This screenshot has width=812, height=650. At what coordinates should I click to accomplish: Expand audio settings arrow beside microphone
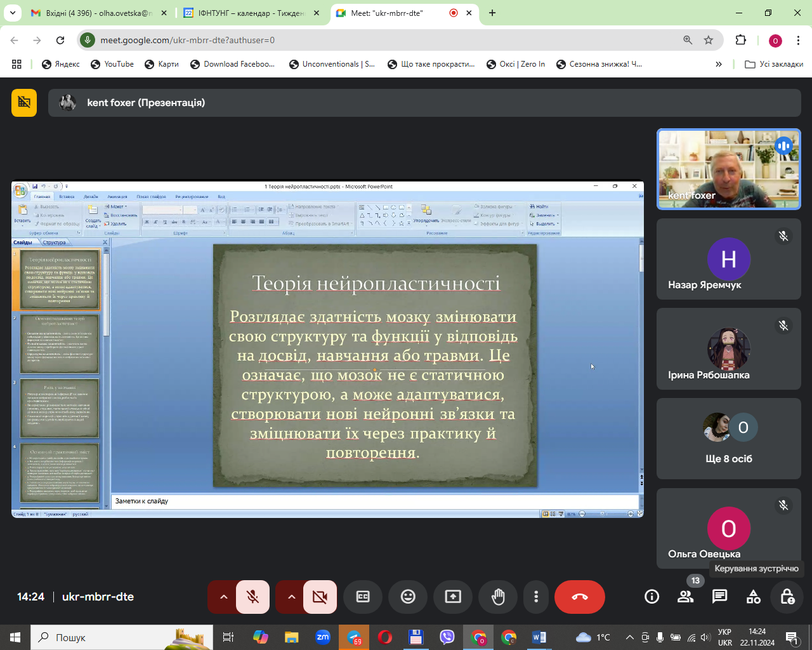click(x=223, y=597)
